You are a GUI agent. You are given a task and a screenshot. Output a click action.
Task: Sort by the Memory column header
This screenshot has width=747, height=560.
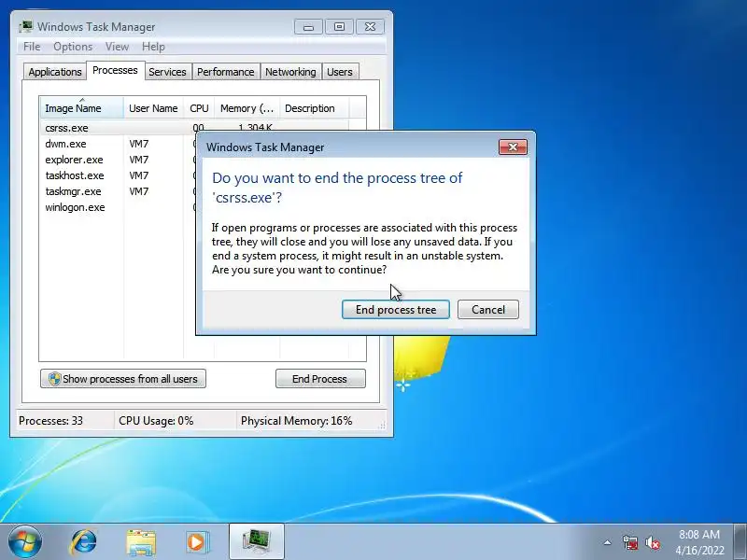(247, 108)
